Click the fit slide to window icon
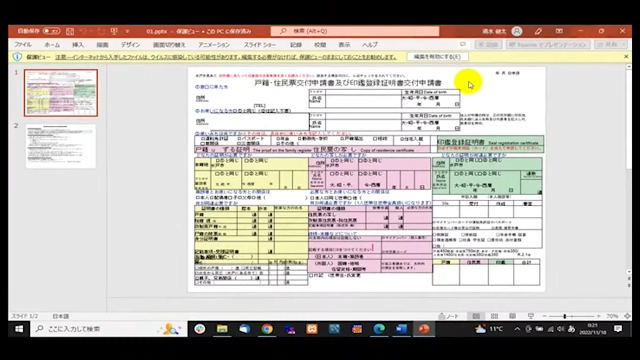640x360 pixels. [627, 316]
